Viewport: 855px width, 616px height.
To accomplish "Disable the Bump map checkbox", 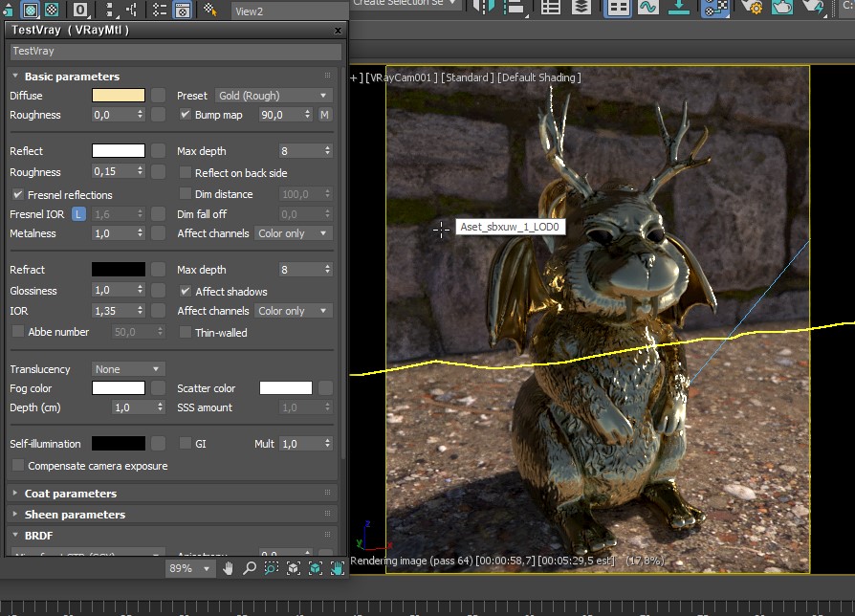I will tap(186, 115).
